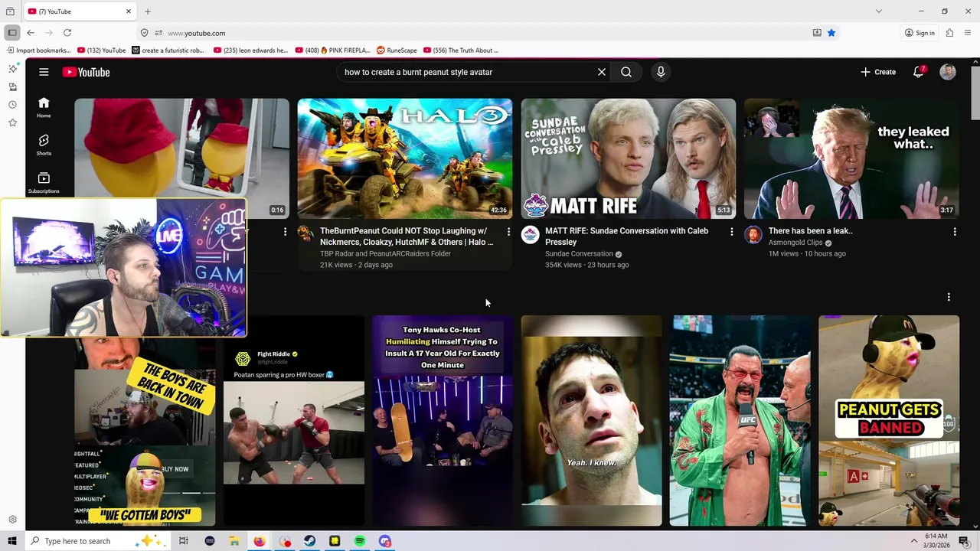The height and width of the screenshot is (551, 980).
Task: Reload the page
Action: pos(67,33)
